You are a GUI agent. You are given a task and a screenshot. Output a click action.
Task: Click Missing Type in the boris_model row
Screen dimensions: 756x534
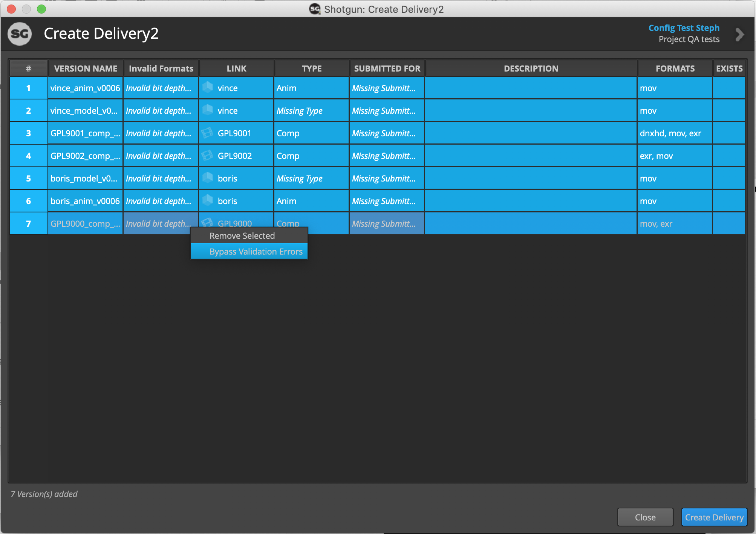click(x=312, y=179)
